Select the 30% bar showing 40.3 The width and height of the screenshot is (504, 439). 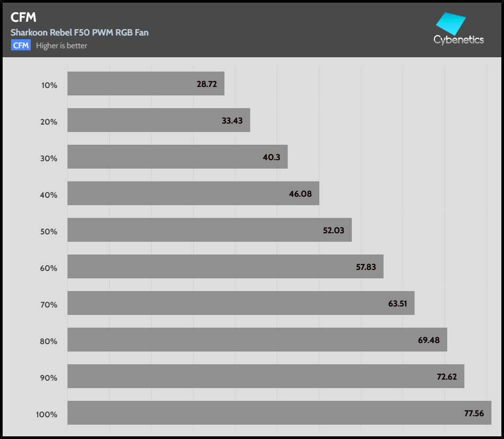click(177, 157)
